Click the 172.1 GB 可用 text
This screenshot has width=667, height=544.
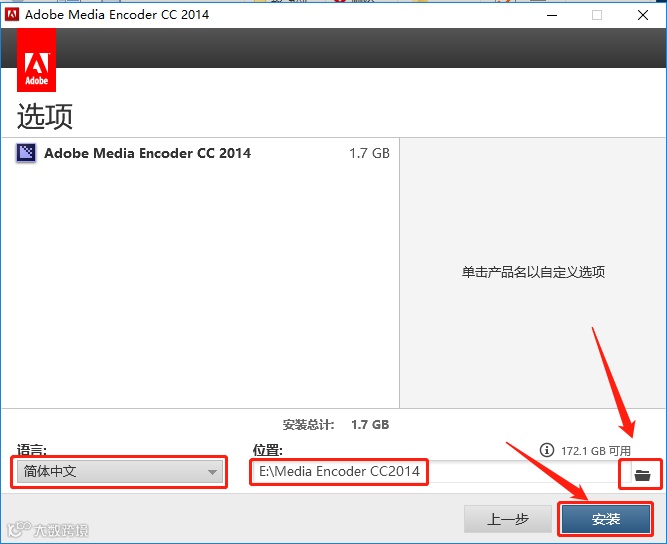[x=596, y=451]
